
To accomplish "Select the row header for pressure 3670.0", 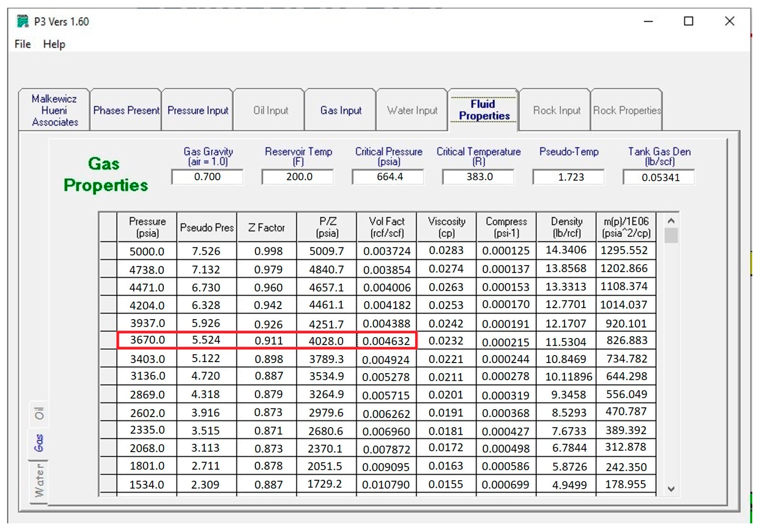I will click(108, 340).
